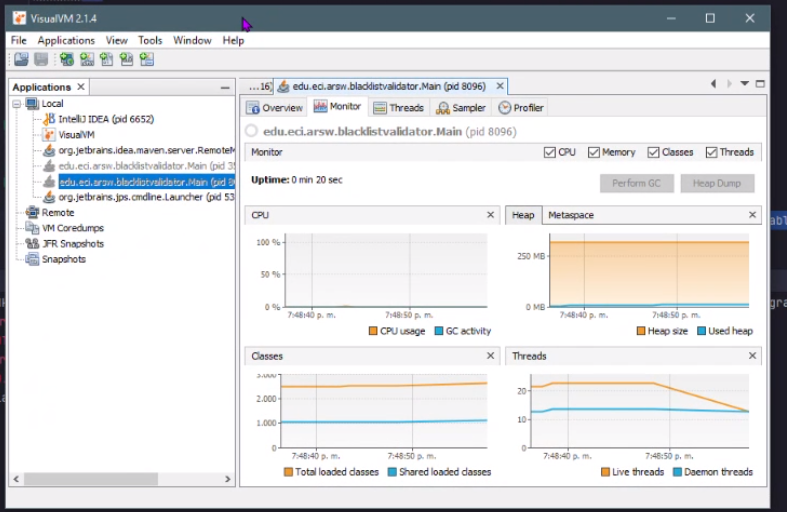787x512 pixels.
Task: Open the document list dropdown arrow
Action: pos(745,84)
